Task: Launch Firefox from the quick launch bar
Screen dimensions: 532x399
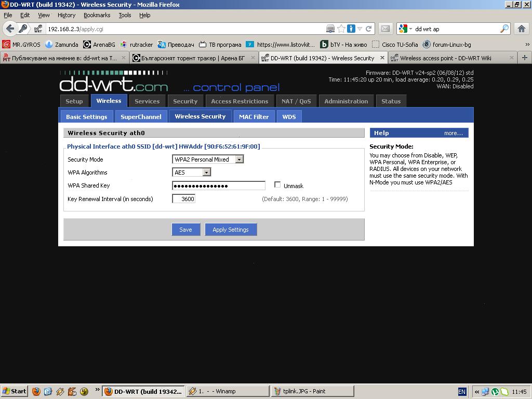Action: point(36,391)
